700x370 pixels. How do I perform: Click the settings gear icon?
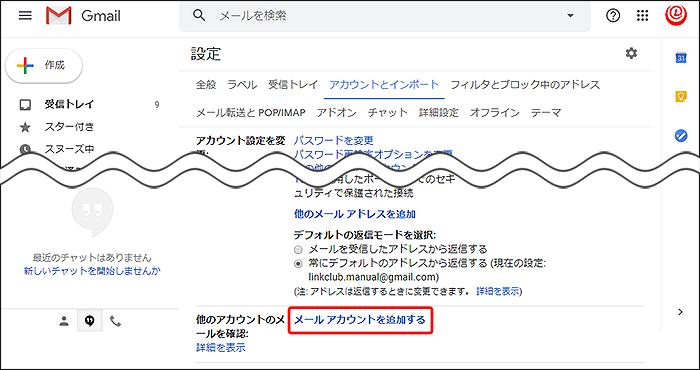pos(631,54)
